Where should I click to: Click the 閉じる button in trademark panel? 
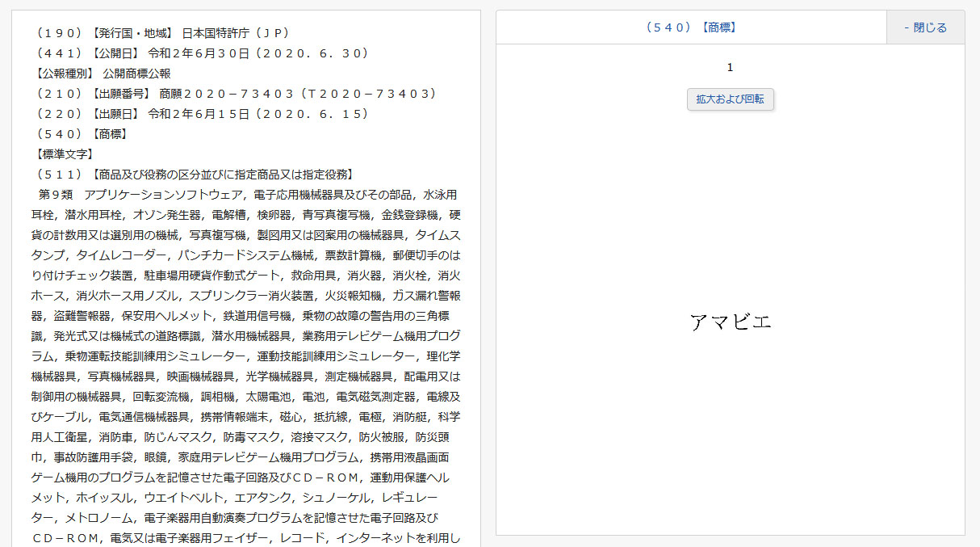[x=925, y=27]
